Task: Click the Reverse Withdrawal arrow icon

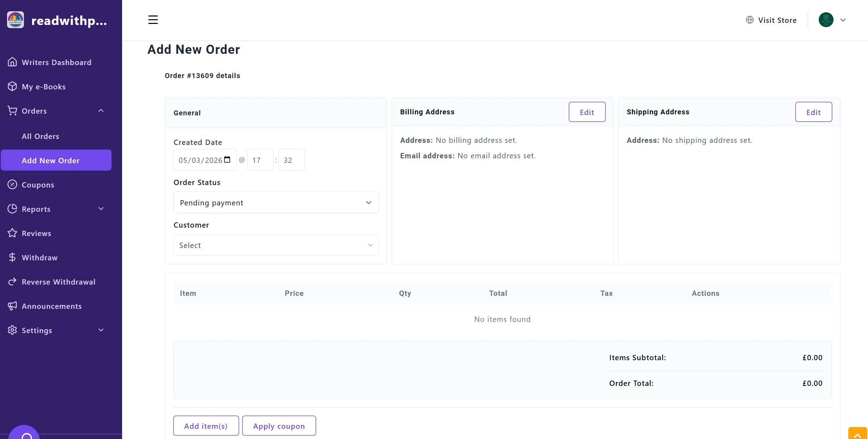Action: pyautogui.click(x=12, y=281)
